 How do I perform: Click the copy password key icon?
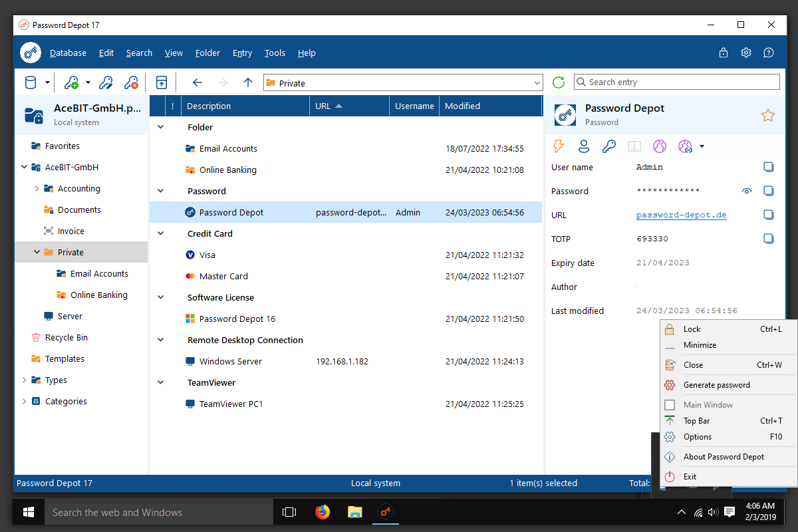(x=608, y=146)
